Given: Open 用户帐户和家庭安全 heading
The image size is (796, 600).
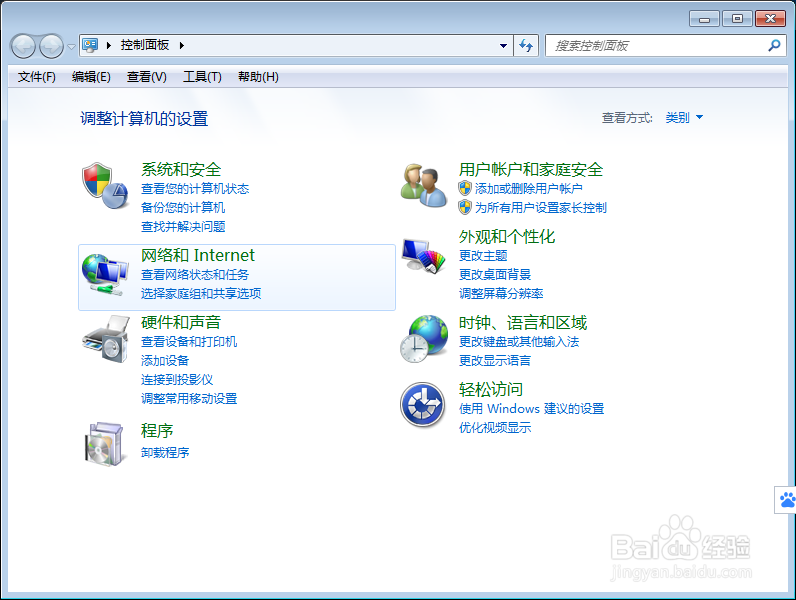Looking at the screenshot, I should click(x=530, y=169).
